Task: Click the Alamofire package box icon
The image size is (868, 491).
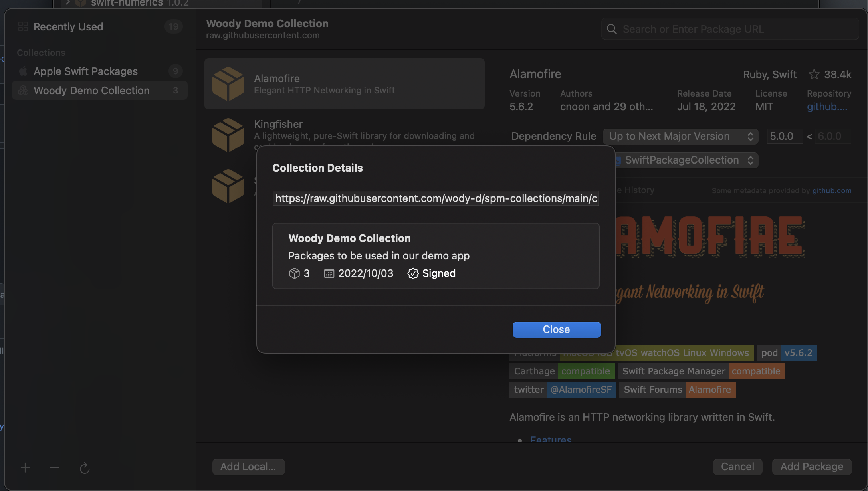Action: click(228, 84)
